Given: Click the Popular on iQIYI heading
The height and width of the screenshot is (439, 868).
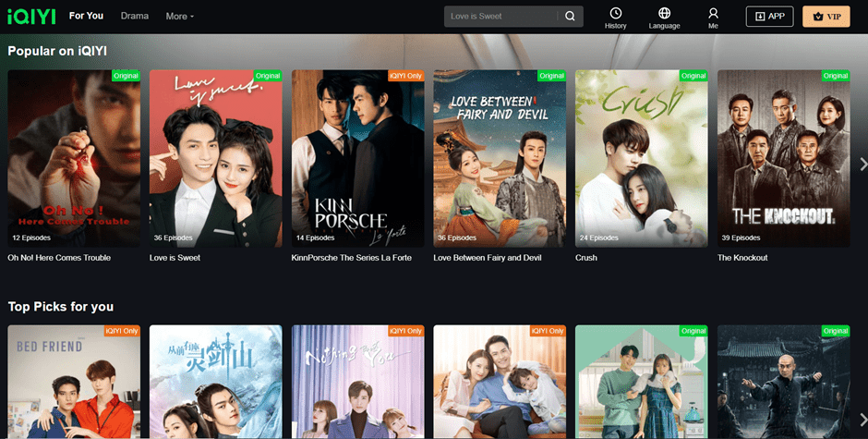Looking at the screenshot, I should click(x=57, y=51).
